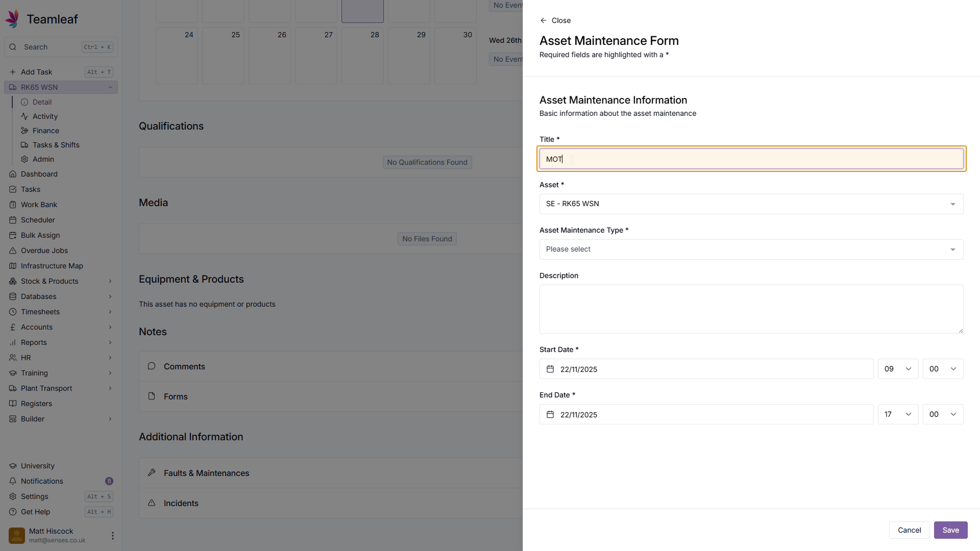Image resolution: width=980 pixels, height=551 pixels.
Task: Click the calendar icon in Start Date field
Action: click(550, 369)
